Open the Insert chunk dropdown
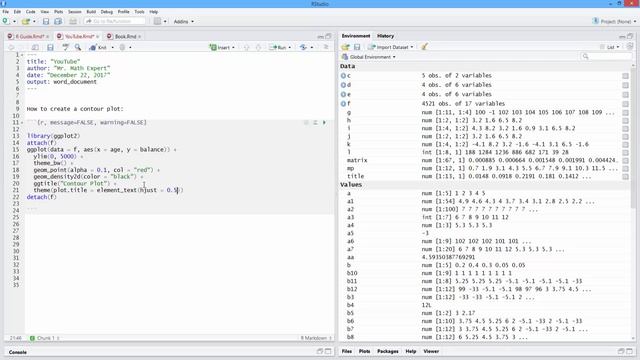Viewport: 640px width, 360px height. (x=222, y=47)
